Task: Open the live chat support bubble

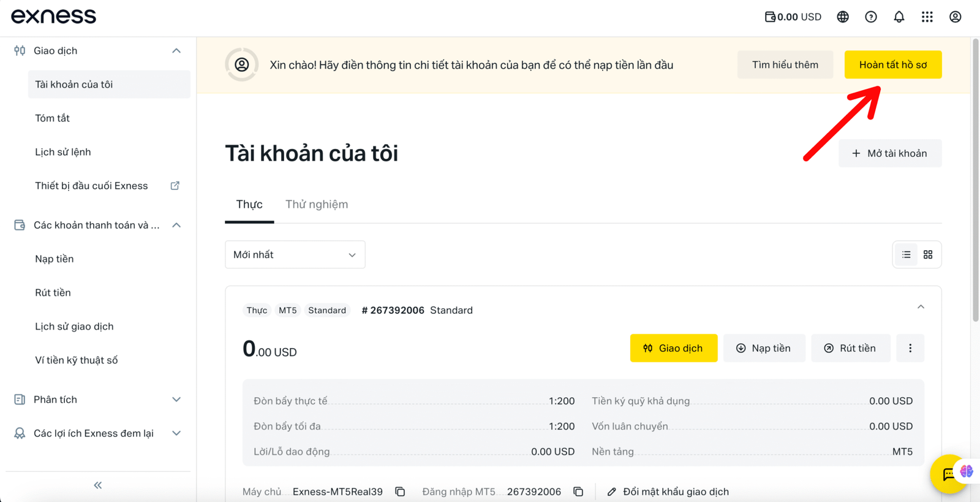Action: click(x=948, y=474)
